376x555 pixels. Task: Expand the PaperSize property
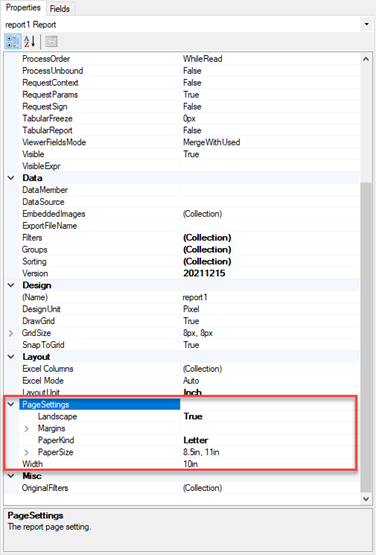pos(27,452)
